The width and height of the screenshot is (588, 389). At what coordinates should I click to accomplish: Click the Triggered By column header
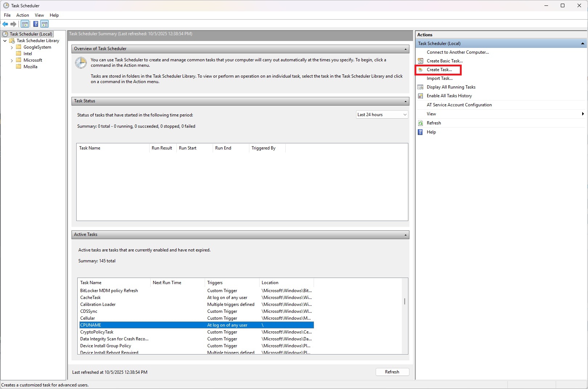click(267, 148)
